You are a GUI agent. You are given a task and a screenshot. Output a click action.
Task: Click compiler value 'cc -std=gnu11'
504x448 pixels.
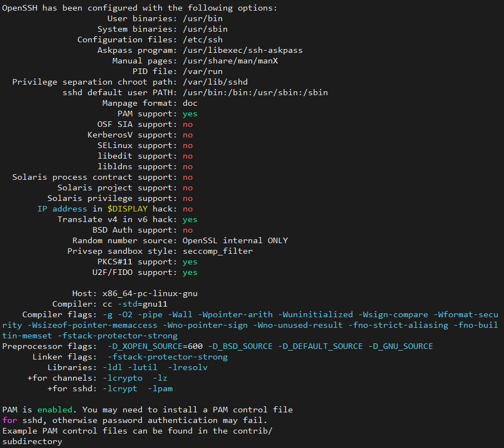[x=135, y=304]
